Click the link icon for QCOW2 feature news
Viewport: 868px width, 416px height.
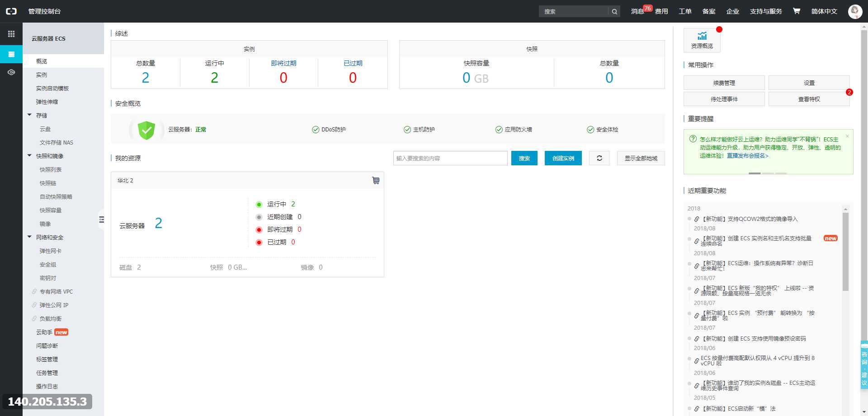pyautogui.click(x=697, y=219)
